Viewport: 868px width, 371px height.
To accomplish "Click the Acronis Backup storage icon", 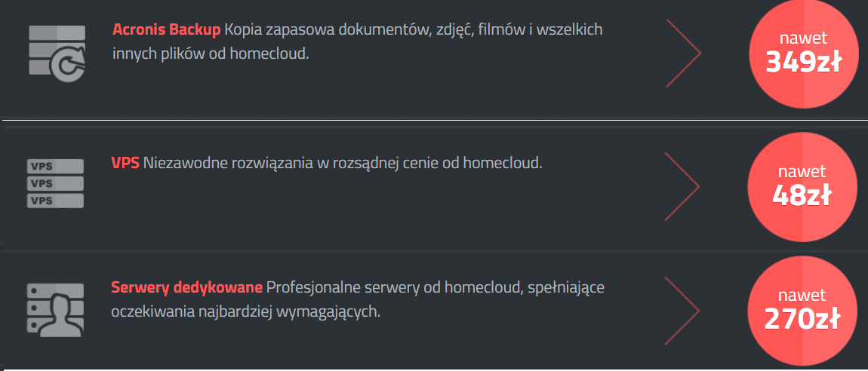I will [57, 51].
